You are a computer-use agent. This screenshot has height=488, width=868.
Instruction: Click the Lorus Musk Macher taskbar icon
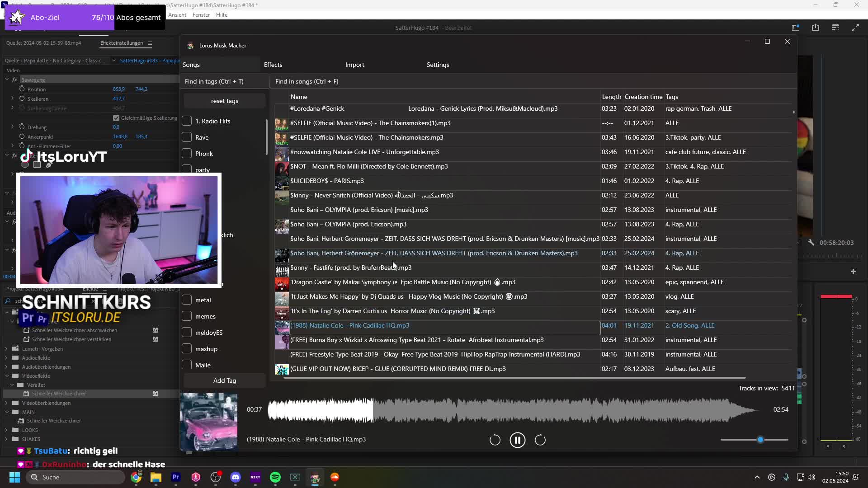click(315, 477)
